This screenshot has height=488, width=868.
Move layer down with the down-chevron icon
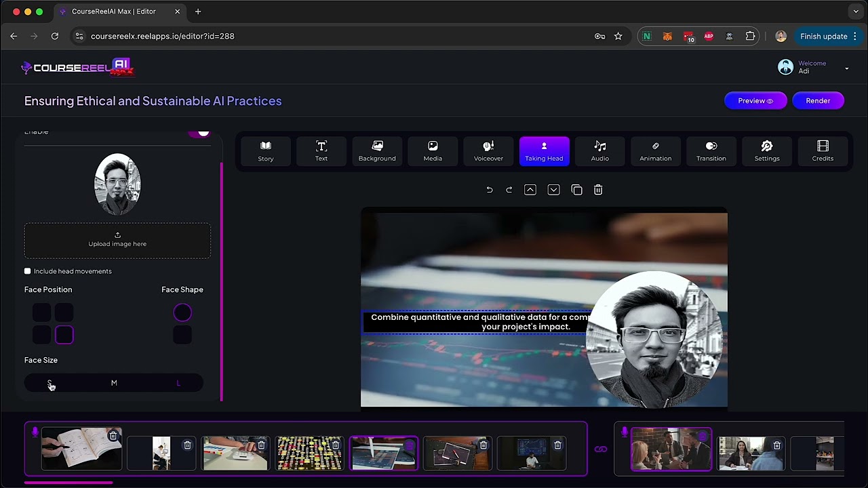click(x=553, y=190)
